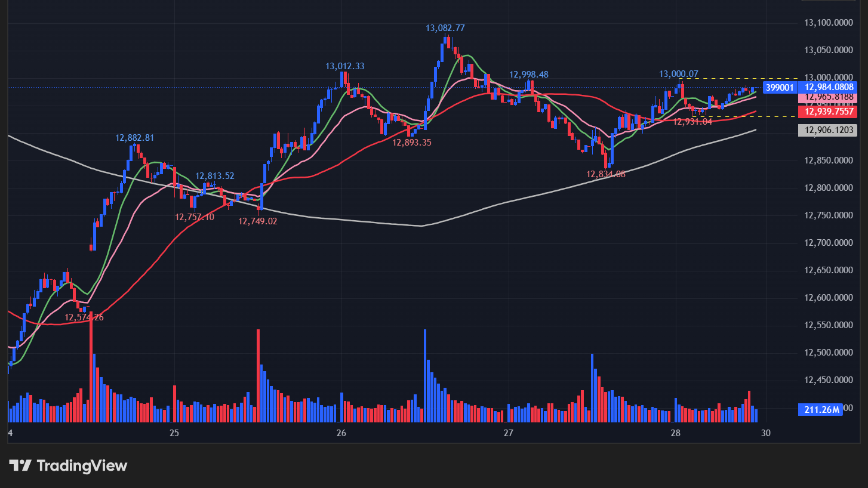Click date 30 on the time axis
The height and width of the screenshot is (488, 868).
[x=766, y=433]
